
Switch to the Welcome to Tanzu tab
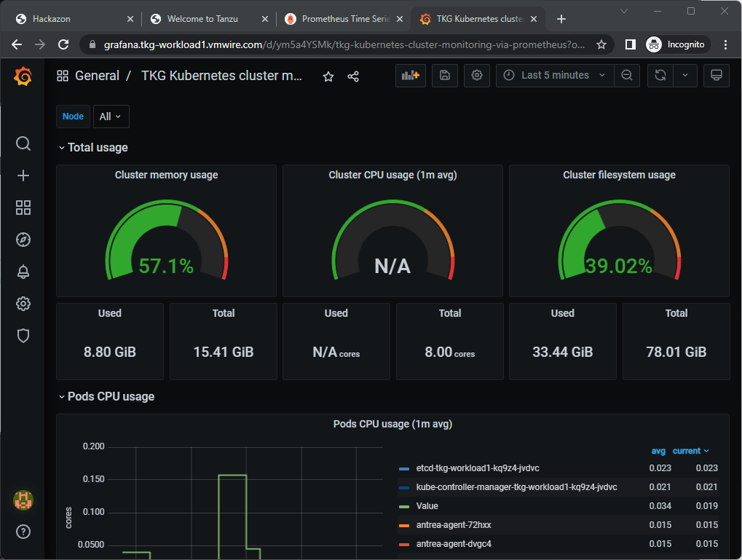point(202,19)
